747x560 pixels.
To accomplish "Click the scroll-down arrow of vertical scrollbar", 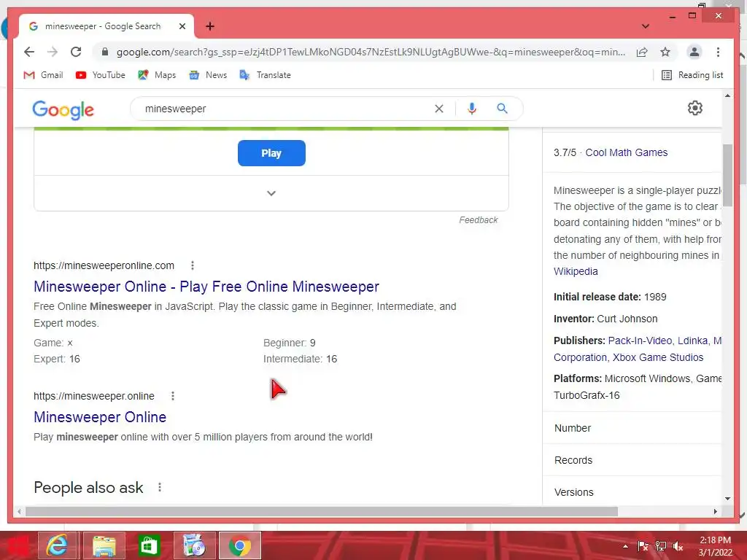I will coord(727,499).
